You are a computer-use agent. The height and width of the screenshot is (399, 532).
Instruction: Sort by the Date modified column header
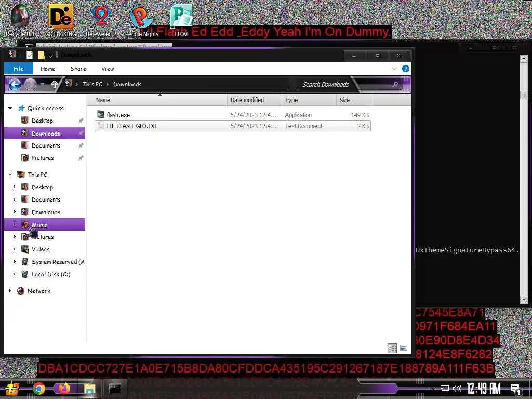(255, 100)
